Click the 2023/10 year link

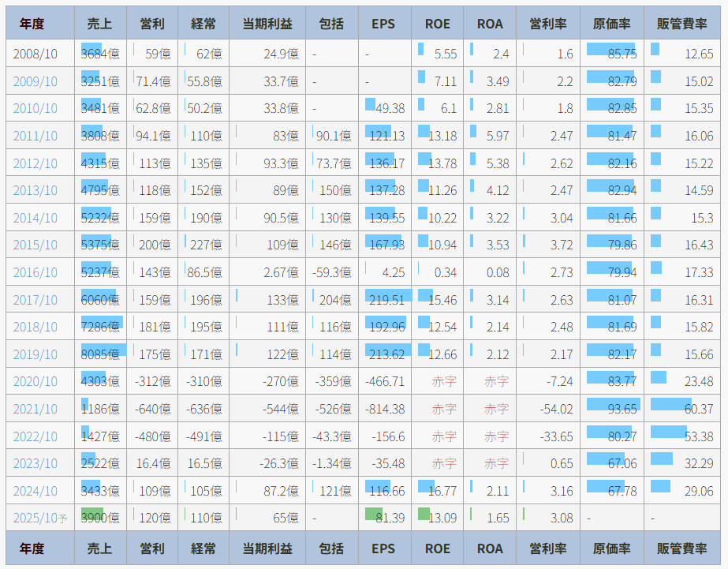point(35,463)
